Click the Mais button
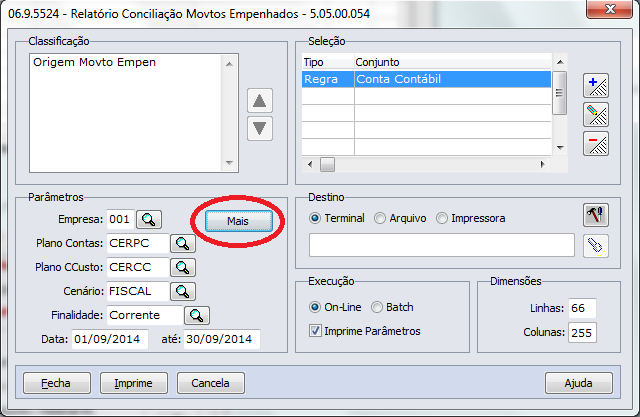The height and width of the screenshot is (417, 640). click(238, 221)
